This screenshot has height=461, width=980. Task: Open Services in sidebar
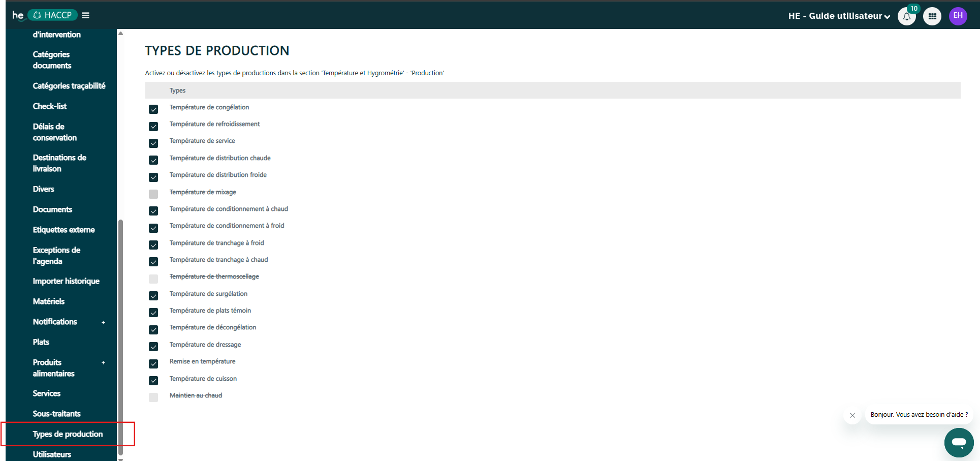click(x=47, y=393)
